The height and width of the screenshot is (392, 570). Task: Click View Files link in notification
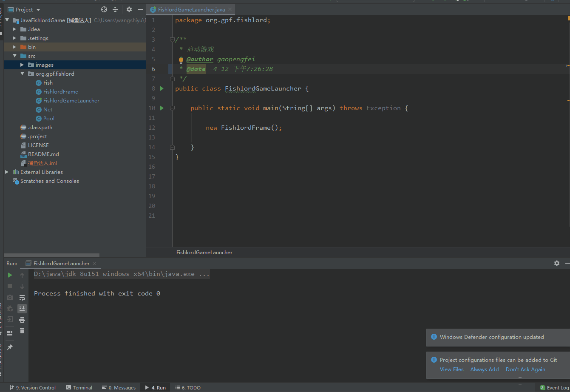click(x=451, y=369)
